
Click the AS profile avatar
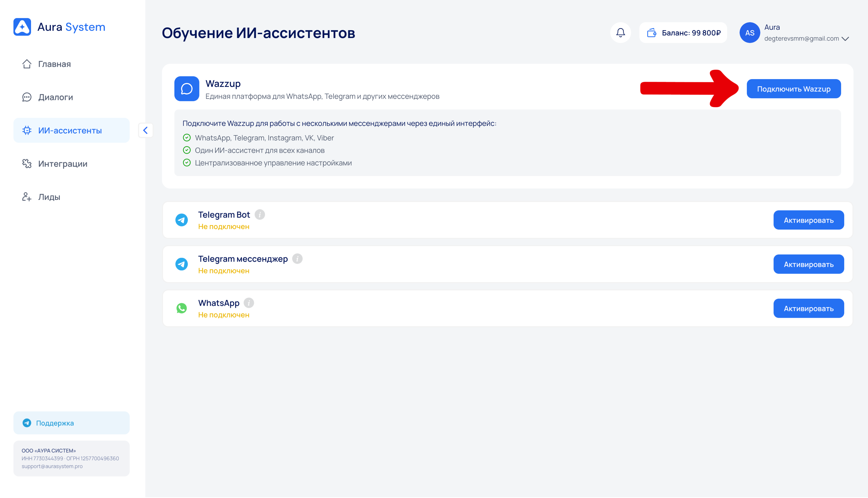749,33
